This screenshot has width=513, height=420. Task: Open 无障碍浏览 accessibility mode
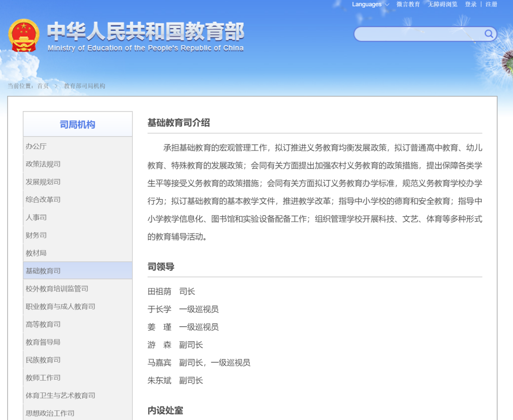point(442,4)
